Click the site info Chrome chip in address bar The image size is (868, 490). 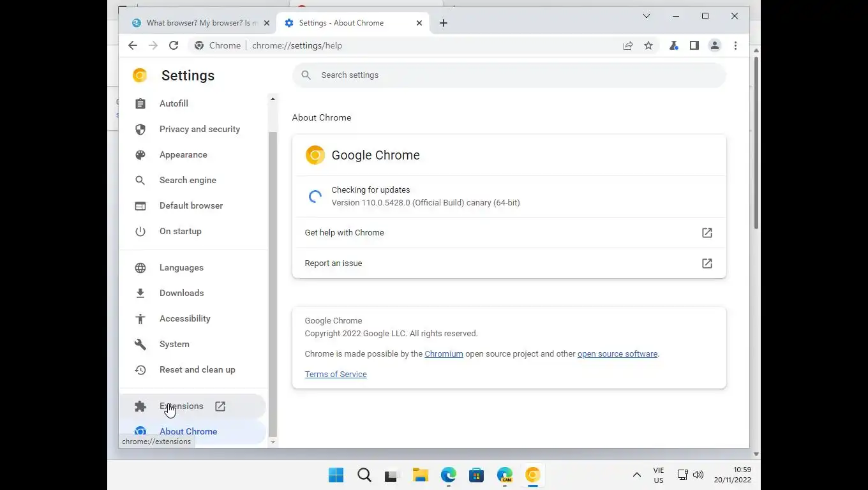pos(218,45)
